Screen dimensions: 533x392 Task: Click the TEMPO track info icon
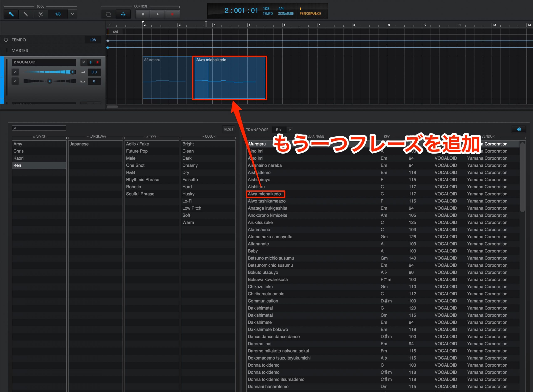click(6, 40)
